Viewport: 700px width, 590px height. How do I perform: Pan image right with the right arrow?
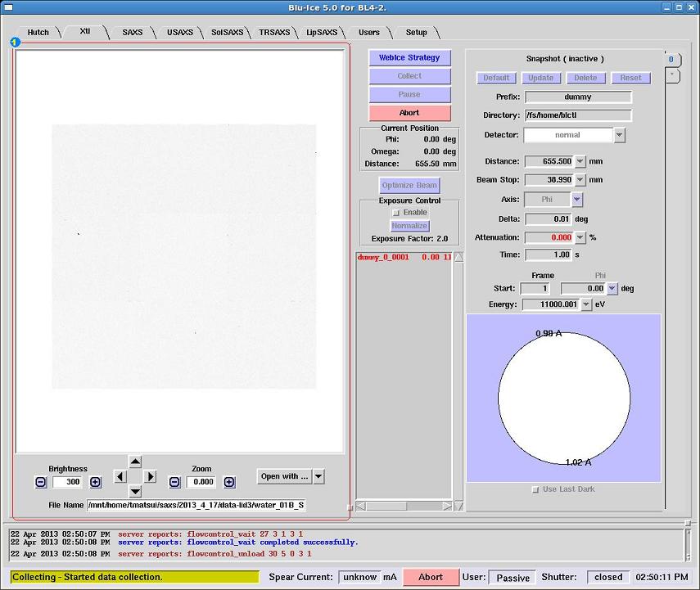click(150, 476)
